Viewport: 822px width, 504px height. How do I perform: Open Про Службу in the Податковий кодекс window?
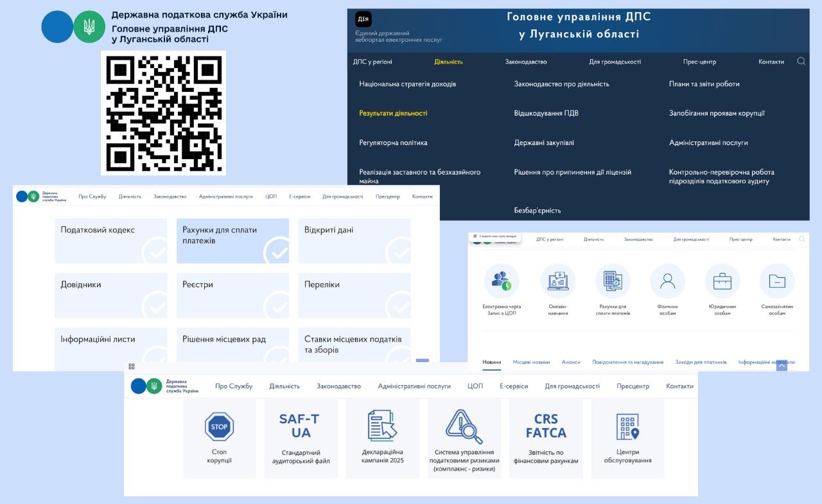coord(92,196)
